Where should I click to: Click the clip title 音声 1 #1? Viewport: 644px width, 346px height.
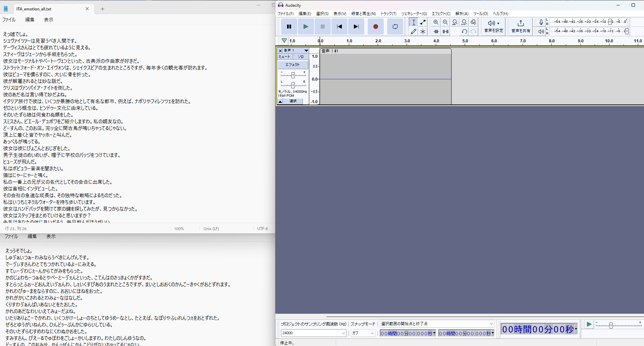[330, 51]
